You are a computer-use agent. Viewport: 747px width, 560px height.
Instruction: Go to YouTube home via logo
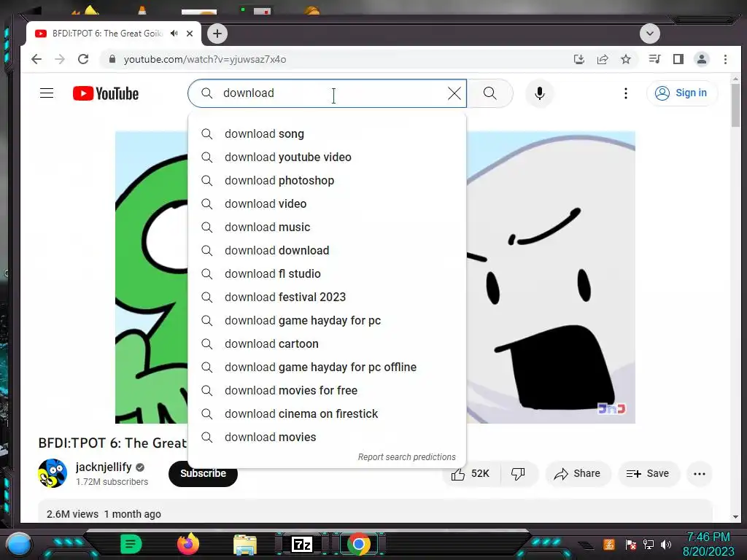click(x=106, y=93)
